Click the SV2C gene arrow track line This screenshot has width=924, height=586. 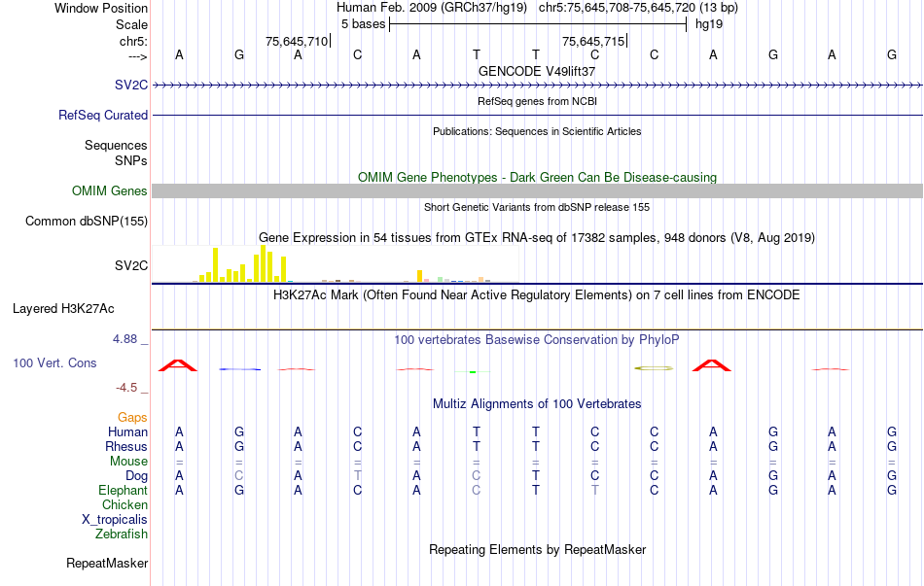[x=537, y=86]
